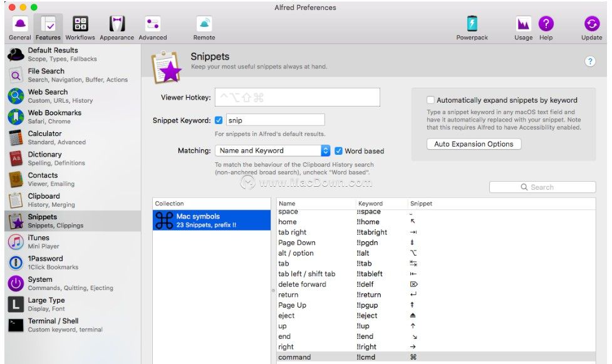The width and height of the screenshot is (612, 364).
Task: Open the Matching dropdown
Action: point(272,150)
